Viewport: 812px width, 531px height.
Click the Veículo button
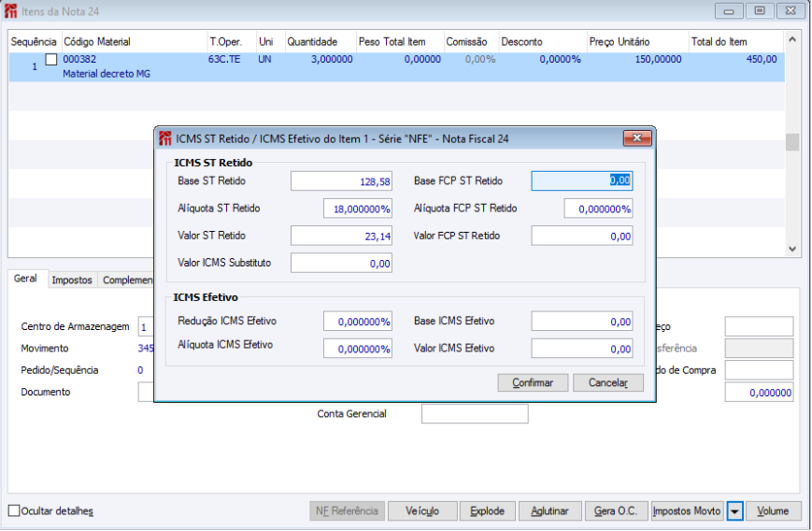click(422, 510)
